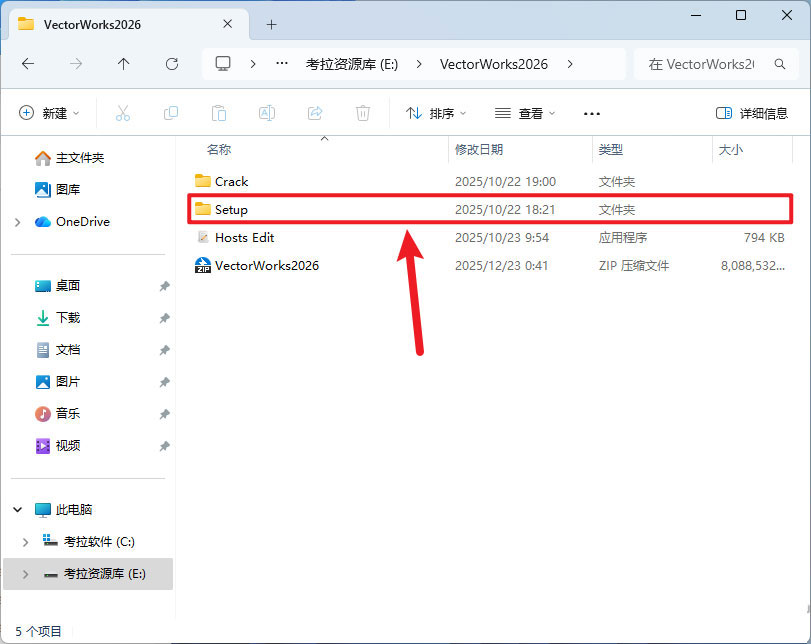811x644 pixels.
Task: Close the VectorWorks2026 tab
Action: point(228,24)
